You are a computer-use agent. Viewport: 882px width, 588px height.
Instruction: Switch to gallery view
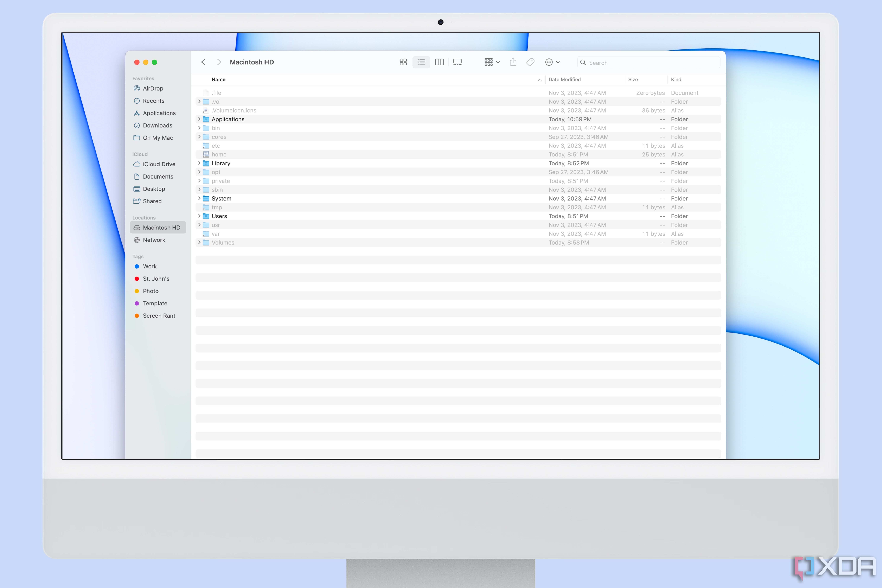coord(457,62)
